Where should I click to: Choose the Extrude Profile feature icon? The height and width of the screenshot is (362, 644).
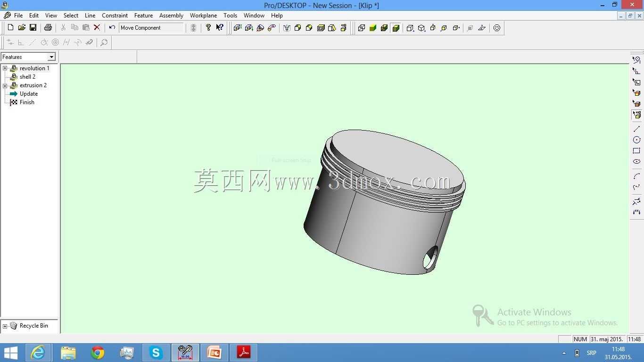(x=238, y=28)
